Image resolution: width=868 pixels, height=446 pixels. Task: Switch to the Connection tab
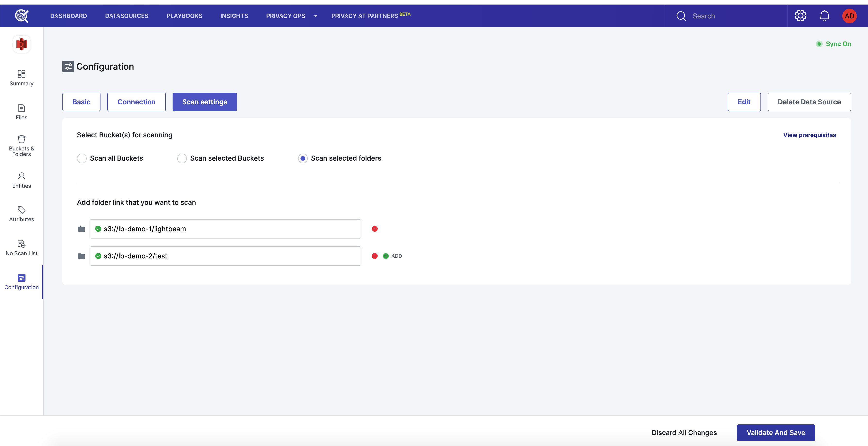[136, 102]
